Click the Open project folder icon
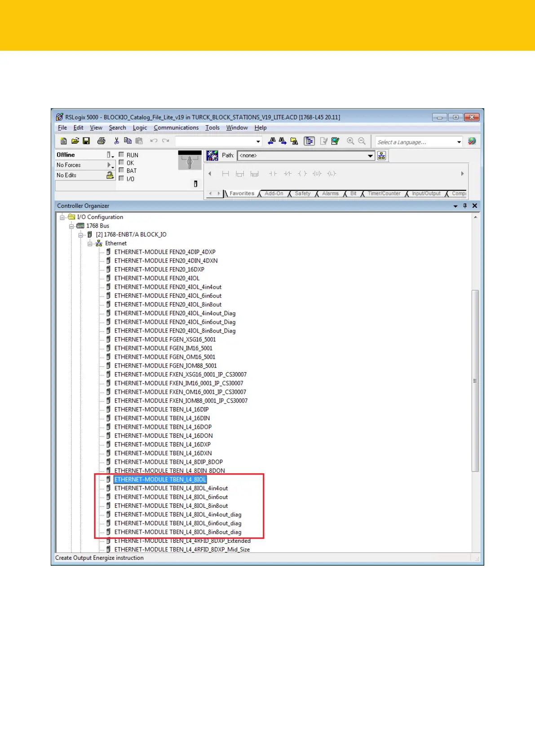Image resolution: width=535 pixels, height=756 pixels. (x=75, y=141)
